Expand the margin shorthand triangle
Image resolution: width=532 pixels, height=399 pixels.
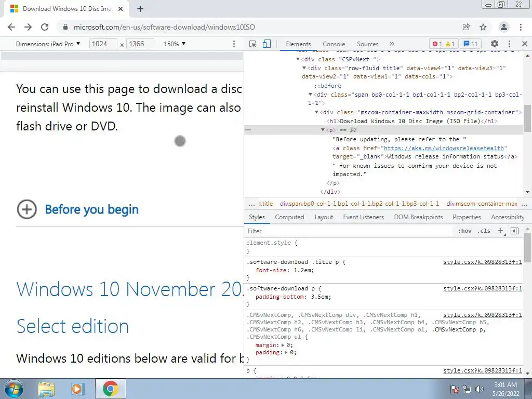pos(283,345)
